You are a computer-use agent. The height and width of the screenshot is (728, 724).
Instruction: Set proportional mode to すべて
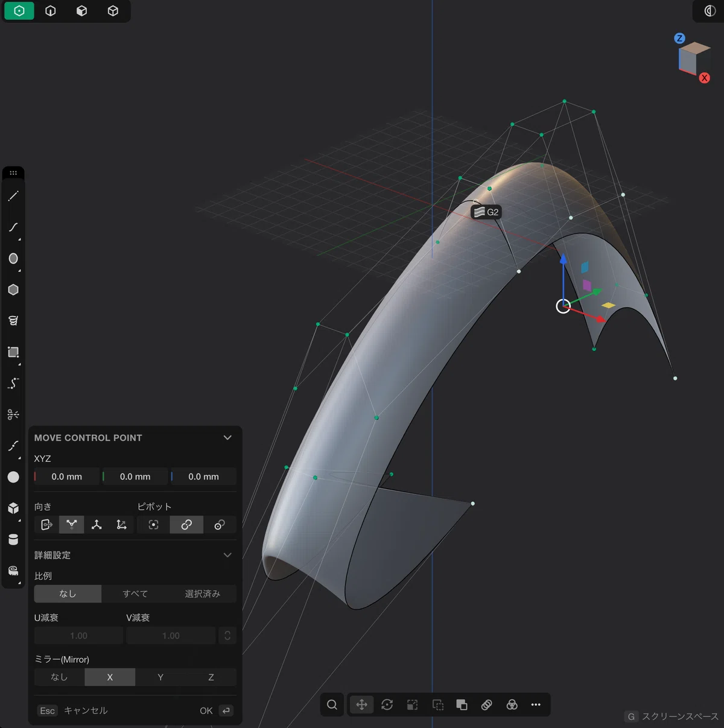pyautogui.click(x=135, y=593)
